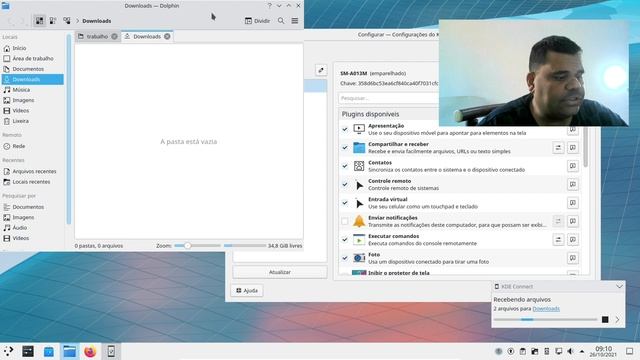Toggle Entrada virtual plugin checkbox

345,202
